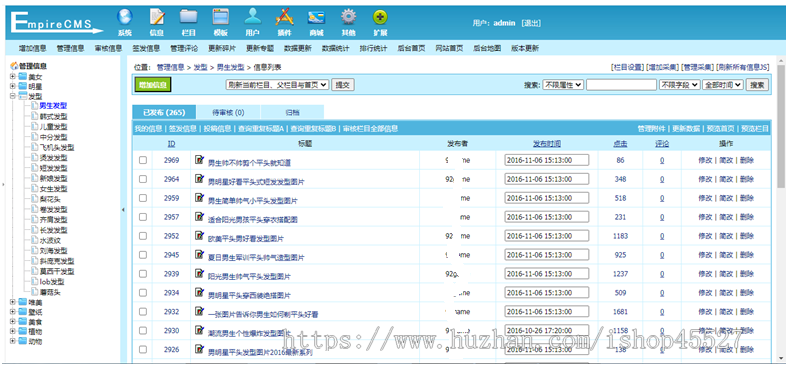Screen dimensions: 788x366
Task: Click edit icon beside article 2959 title
Action: point(200,198)
